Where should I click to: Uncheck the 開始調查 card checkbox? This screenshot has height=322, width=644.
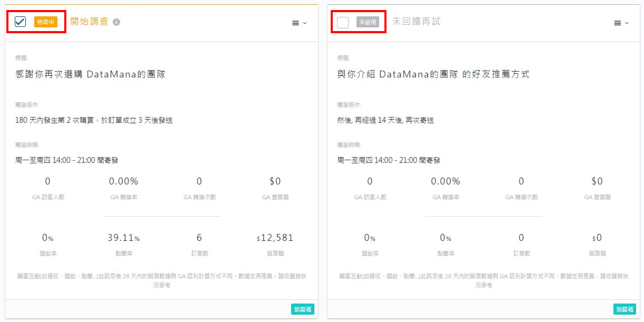tap(20, 22)
